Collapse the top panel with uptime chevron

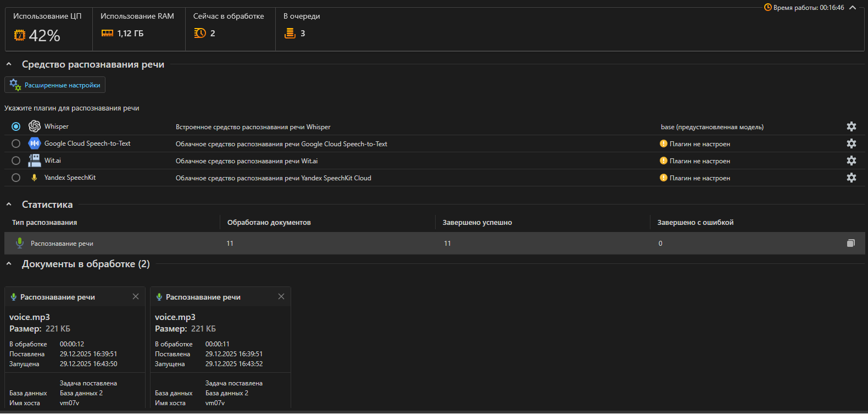(x=853, y=8)
